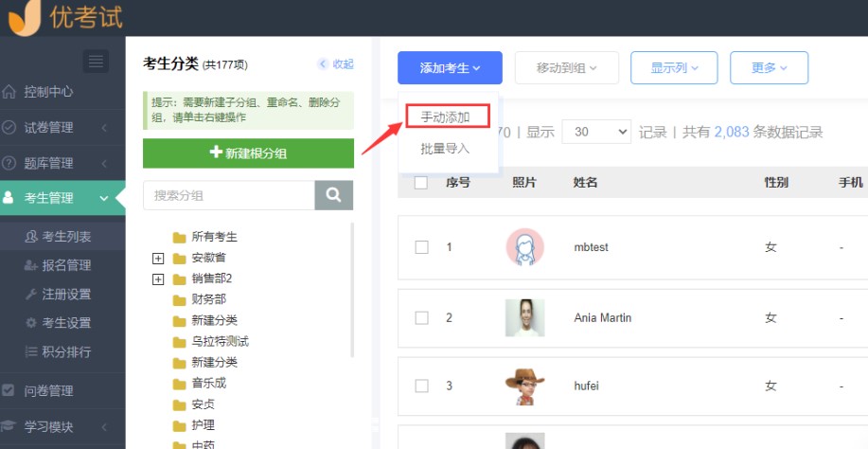Click the folder icon beside 财务部
The width and height of the screenshot is (868, 449).
click(x=179, y=300)
